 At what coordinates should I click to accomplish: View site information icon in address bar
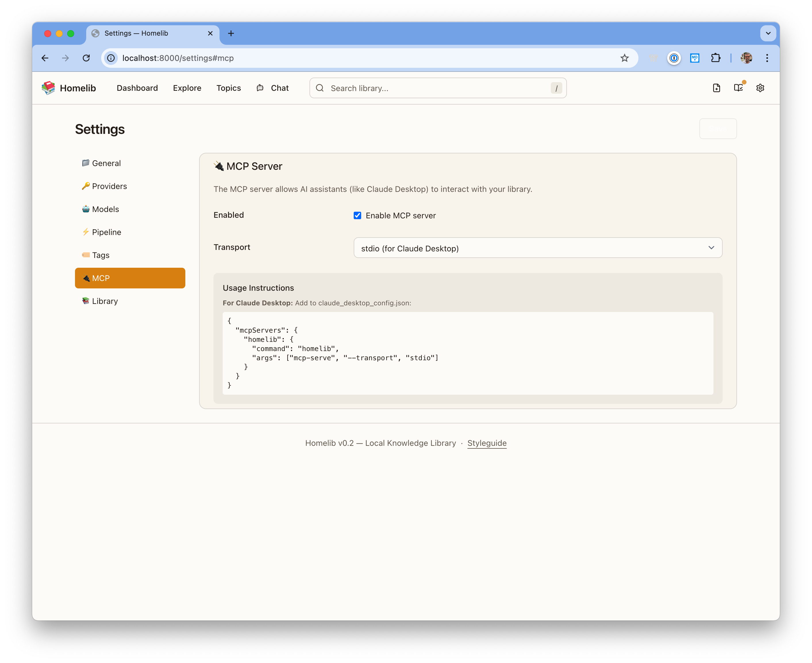point(111,58)
